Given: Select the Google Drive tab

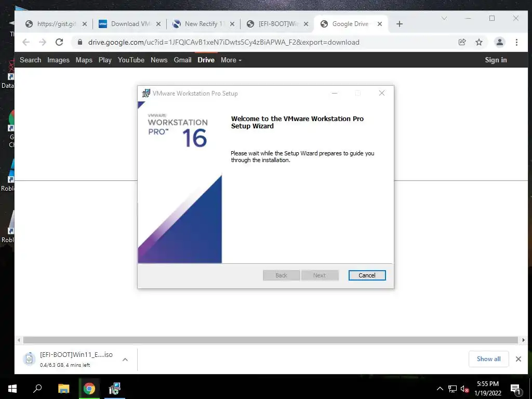Looking at the screenshot, I should [x=350, y=24].
